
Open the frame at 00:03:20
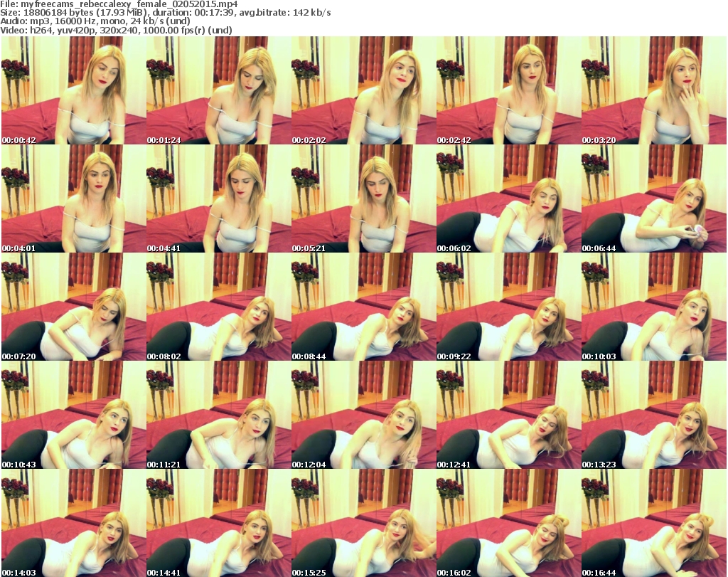click(x=654, y=90)
